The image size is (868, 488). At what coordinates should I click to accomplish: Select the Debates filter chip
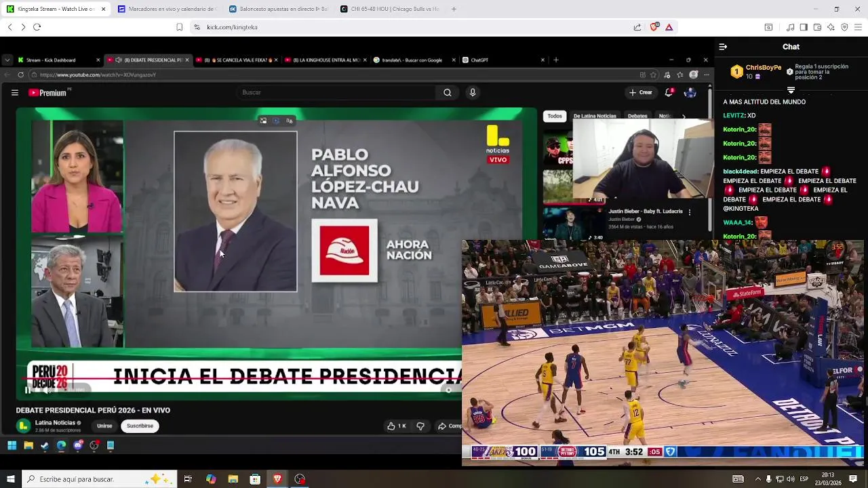click(x=637, y=117)
